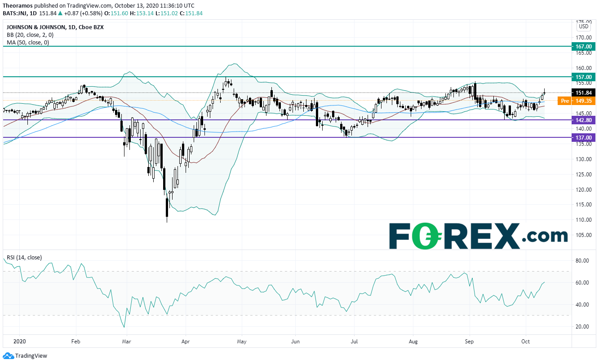Click the 80.00 RSI axis label
This screenshot has height=364, width=599.
point(582,261)
